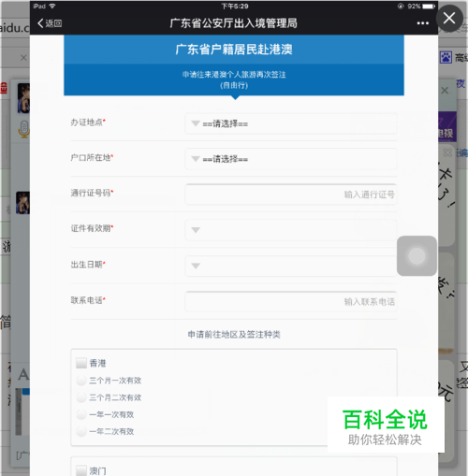The width and height of the screenshot is (468, 476).
Task: Tap the 返回 back button
Action: click(x=50, y=23)
